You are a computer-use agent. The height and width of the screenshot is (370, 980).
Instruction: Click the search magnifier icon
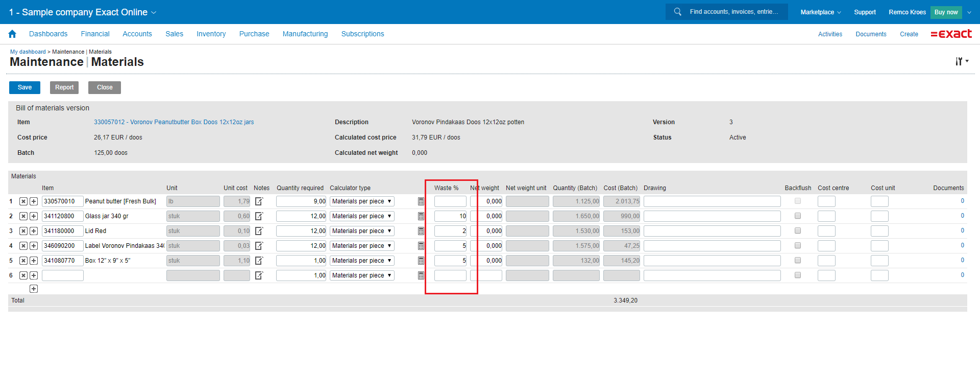click(677, 12)
